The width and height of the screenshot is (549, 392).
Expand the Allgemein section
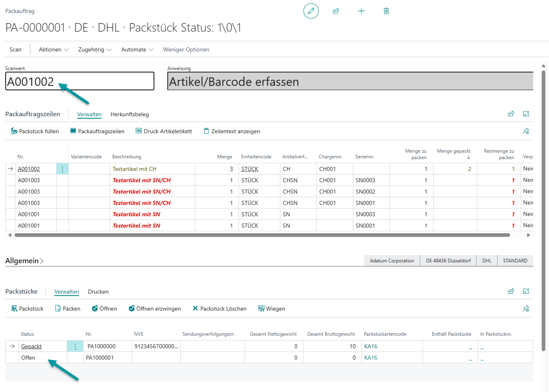click(24, 261)
